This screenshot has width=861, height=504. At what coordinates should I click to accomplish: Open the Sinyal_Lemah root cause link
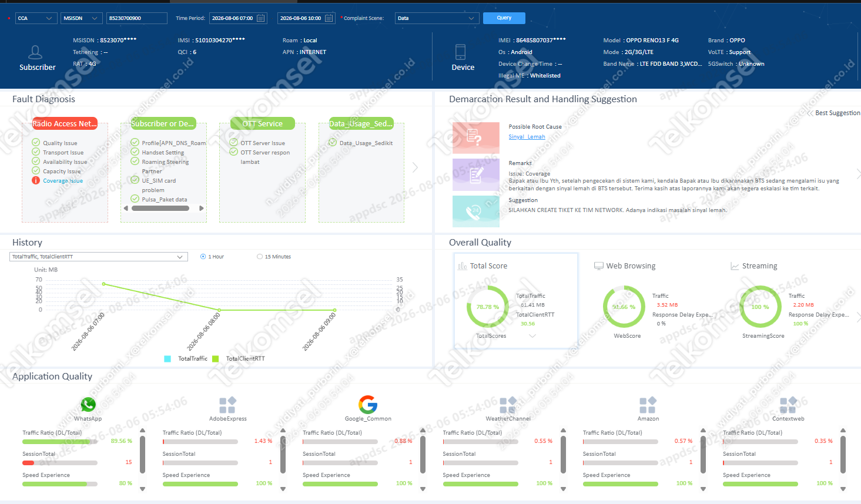(x=527, y=137)
